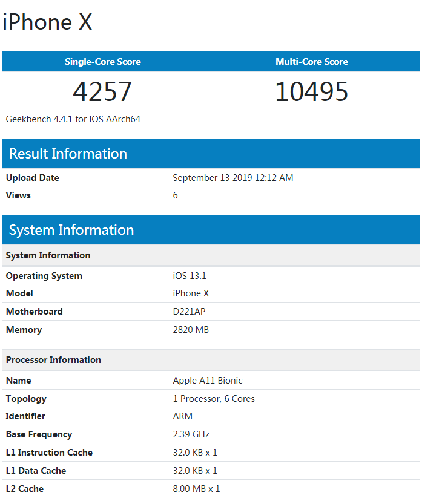
Task: Click the blue System Information section header
Action: tap(71, 230)
